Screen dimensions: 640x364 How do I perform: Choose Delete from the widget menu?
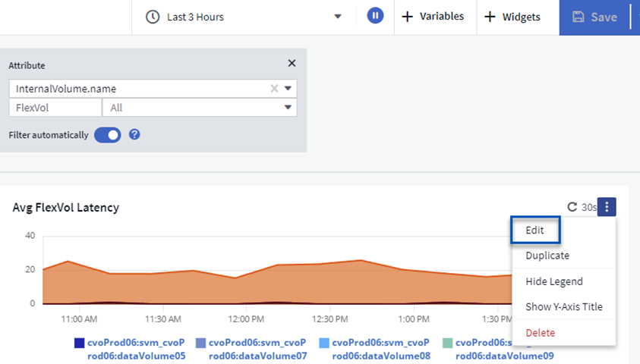540,333
